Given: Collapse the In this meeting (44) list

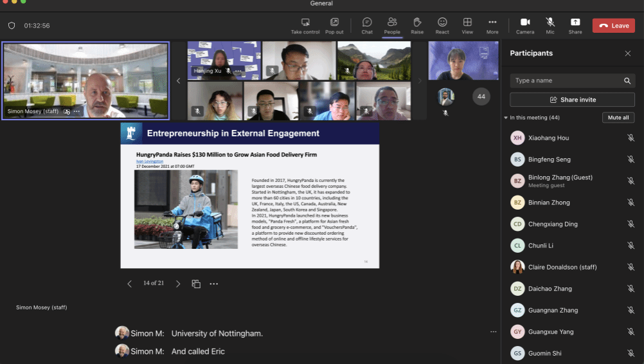Looking at the screenshot, I should [506, 118].
